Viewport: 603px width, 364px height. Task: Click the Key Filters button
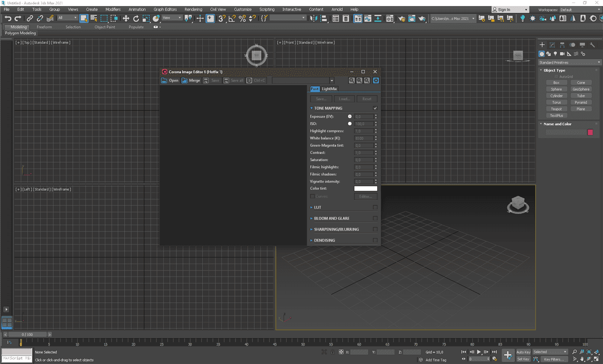tap(554, 359)
